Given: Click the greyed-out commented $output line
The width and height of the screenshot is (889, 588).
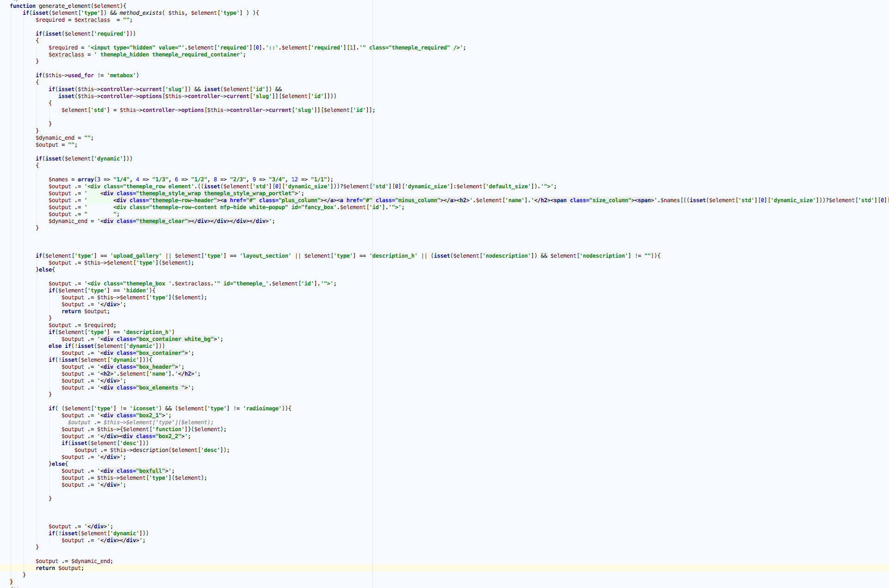Looking at the screenshot, I should tap(140, 422).
